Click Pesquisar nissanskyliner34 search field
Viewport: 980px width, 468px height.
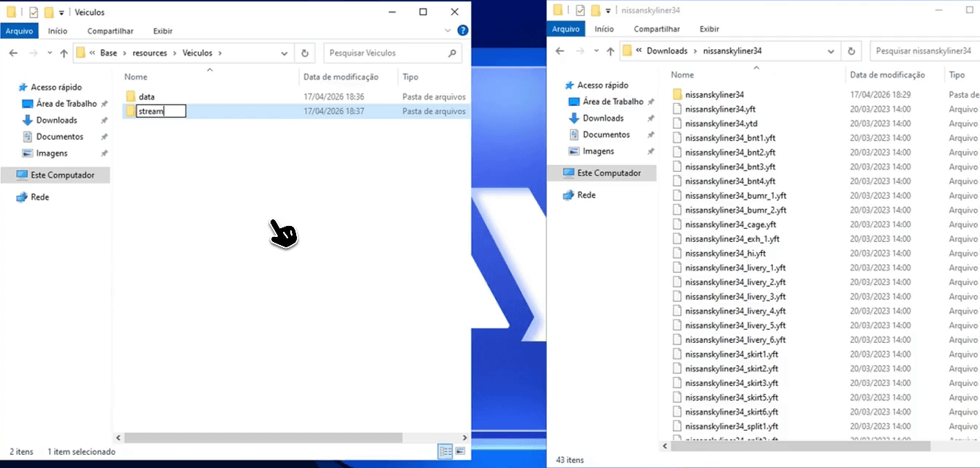[x=925, y=51]
